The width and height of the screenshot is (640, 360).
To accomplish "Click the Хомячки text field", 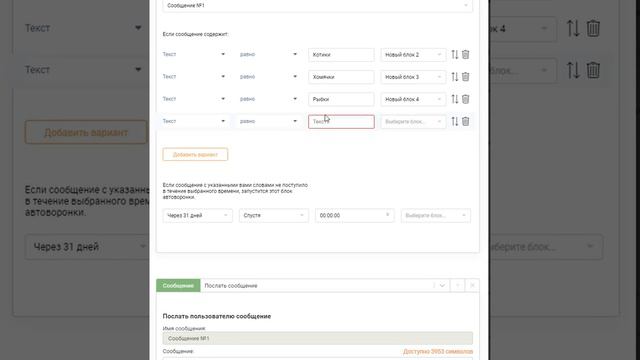I will (x=341, y=77).
